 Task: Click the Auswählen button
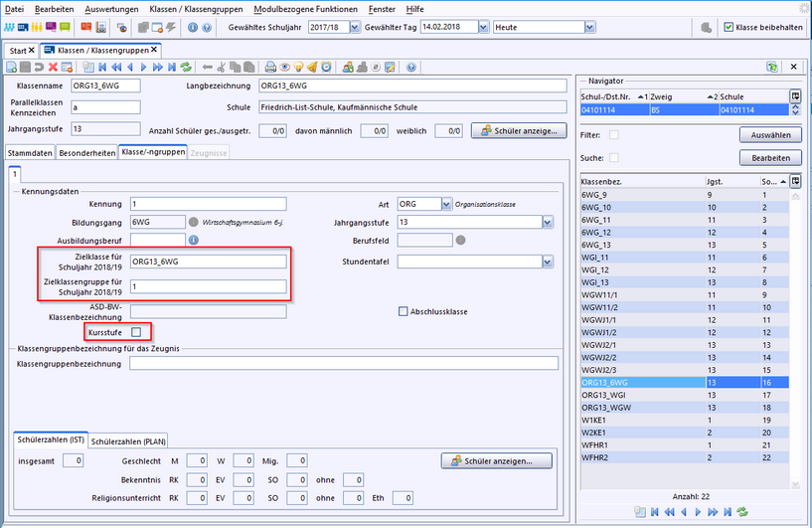770,135
